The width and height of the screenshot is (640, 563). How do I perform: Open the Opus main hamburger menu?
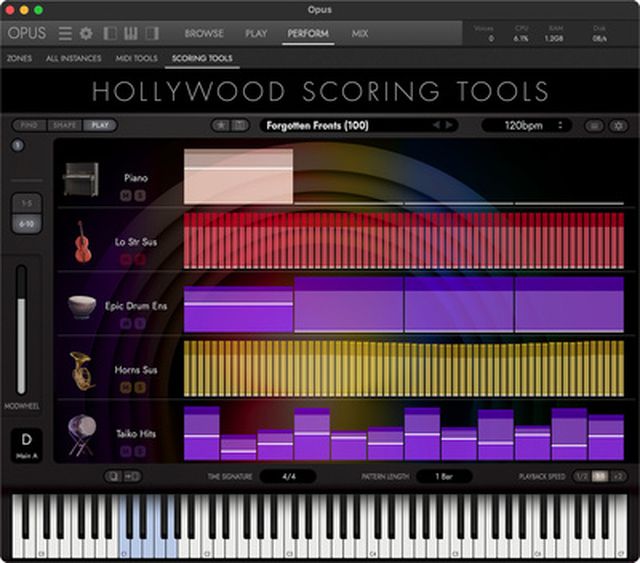point(65,33)
